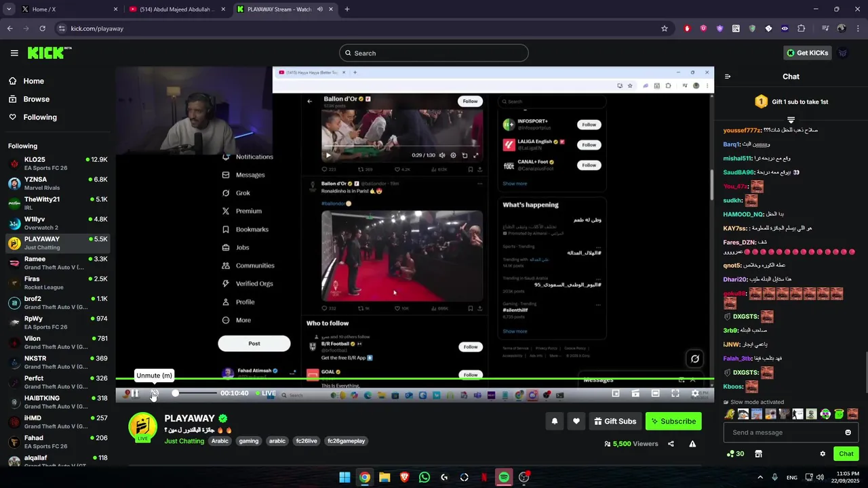Select the fc26live tag
Screen dimensions: 868x488
307,441
